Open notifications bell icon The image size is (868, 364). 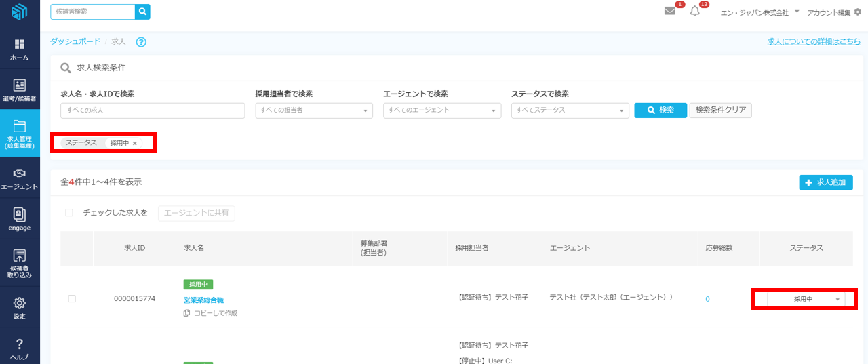coord(694,12)
